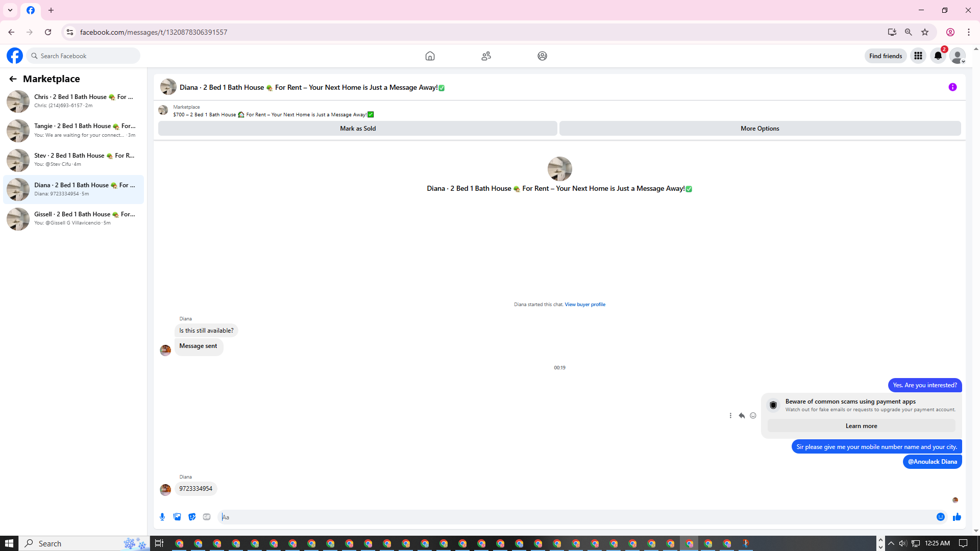This screenshot has height=551, width=980.
Task: Open the notifications bell
Action: 938,56
